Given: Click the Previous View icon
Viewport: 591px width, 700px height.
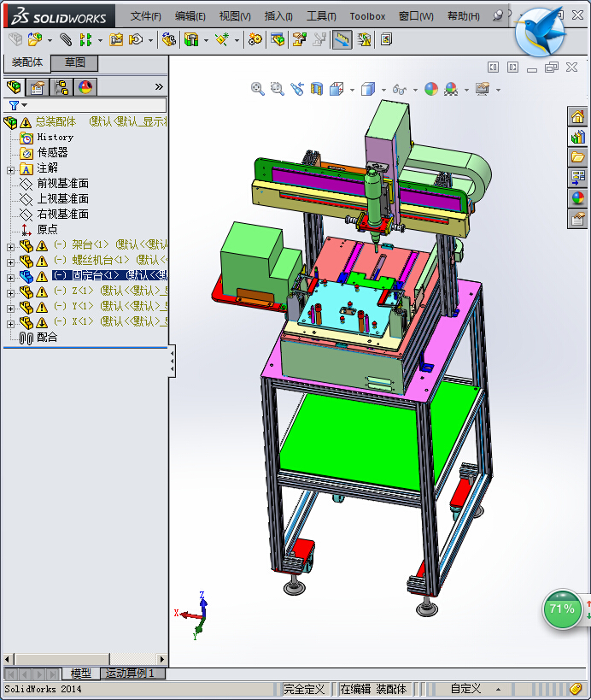Looking at the screenshot, I should tap(296, 89).
